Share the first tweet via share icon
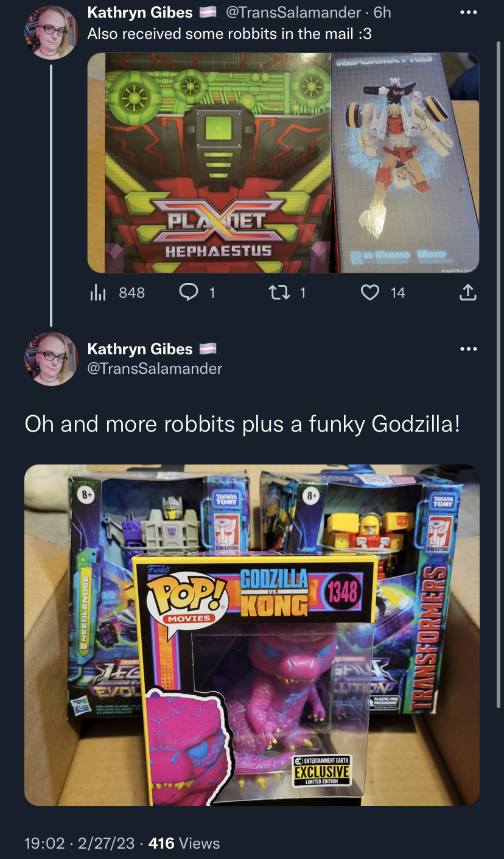This screenshot has width=504, height=859. click(467, 293)
